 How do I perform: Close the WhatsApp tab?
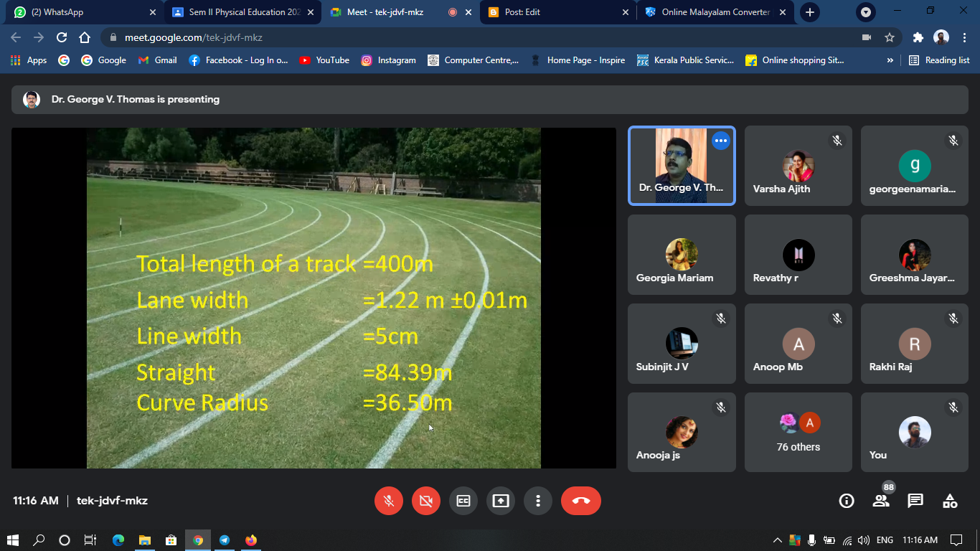[x=152, y=12]
